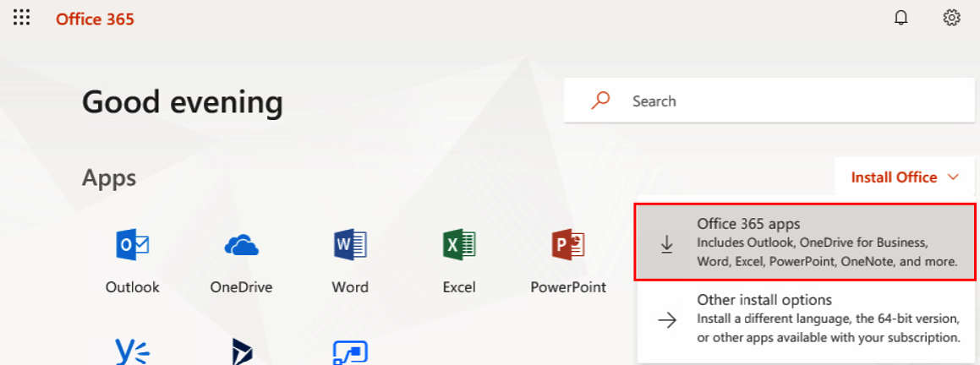Screen dimensions: 980x365
Task: Click the Word label text
Action: 350,287
